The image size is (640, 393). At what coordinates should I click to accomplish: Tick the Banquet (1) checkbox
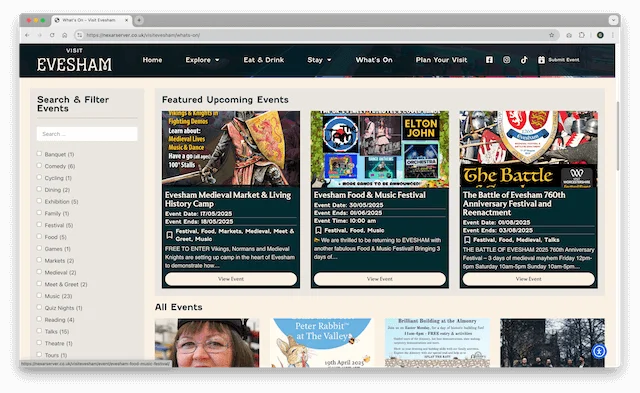[x=39, y=154]
